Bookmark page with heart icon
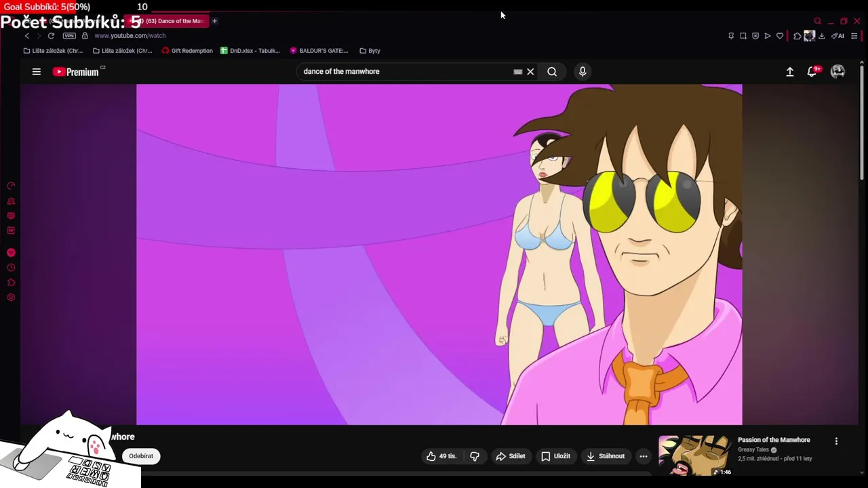The height and width of the screenshot is (488, 868). tap(780, 36)
